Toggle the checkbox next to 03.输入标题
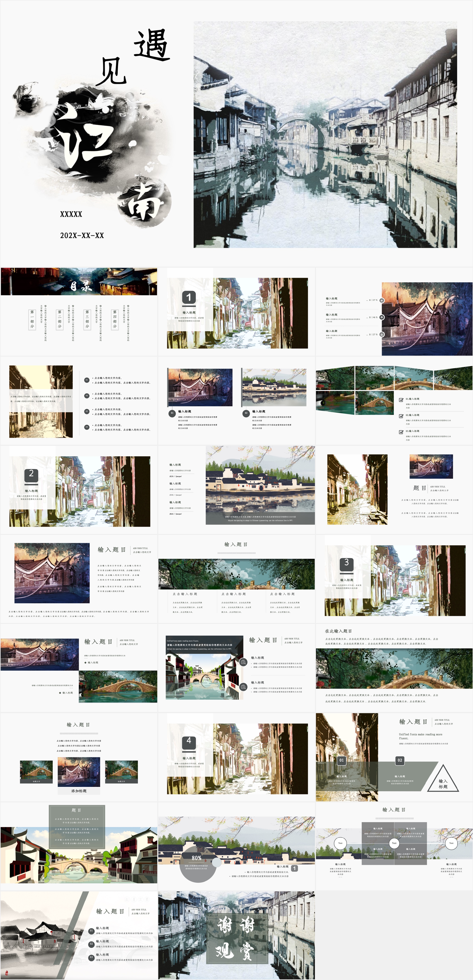473x980 pixels. click(x=401, y=432)
